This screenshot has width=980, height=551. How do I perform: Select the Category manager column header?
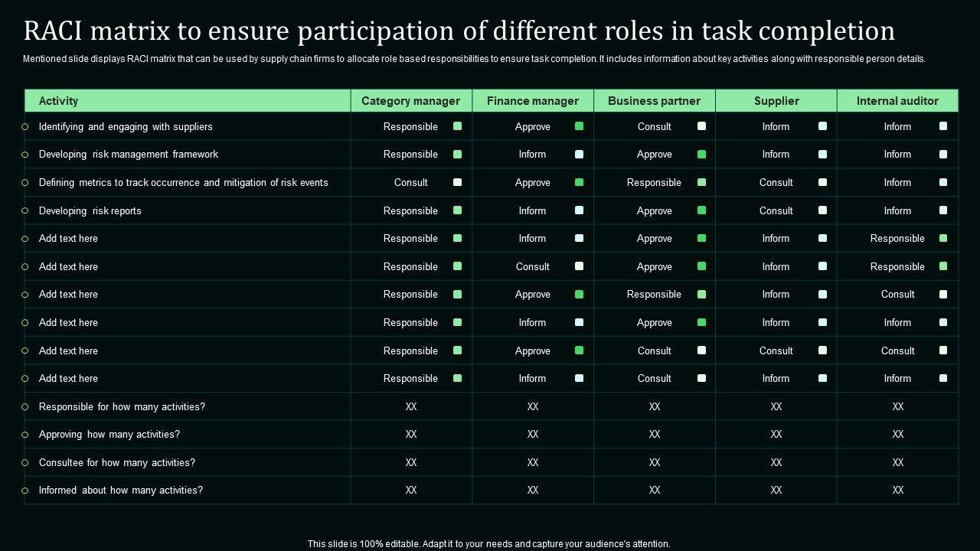point(410,101)
